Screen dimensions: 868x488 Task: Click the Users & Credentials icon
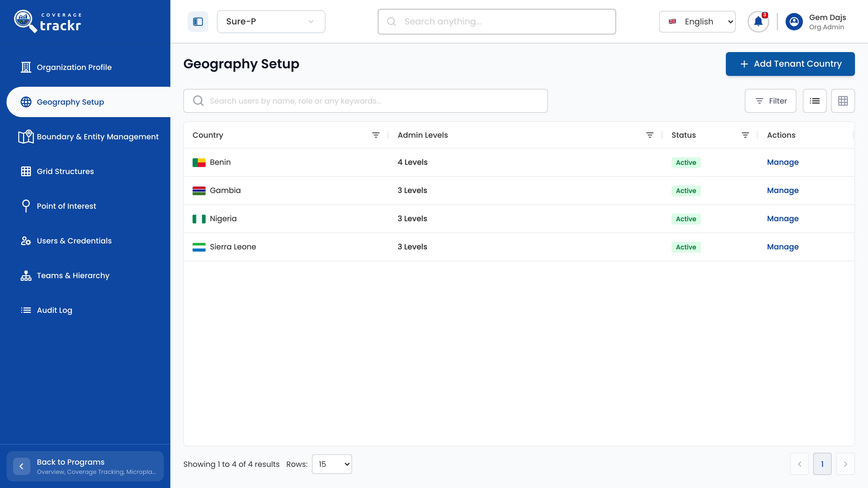click(x=26, y=241)
